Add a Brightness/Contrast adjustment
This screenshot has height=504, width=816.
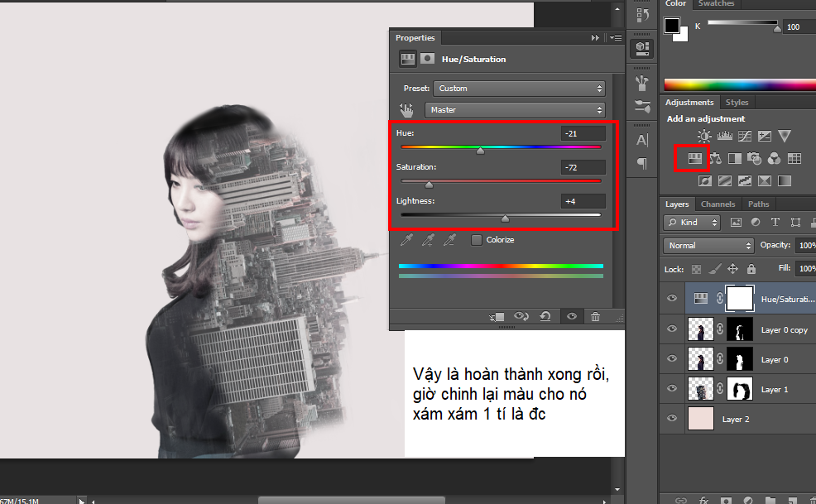(703, 136)
